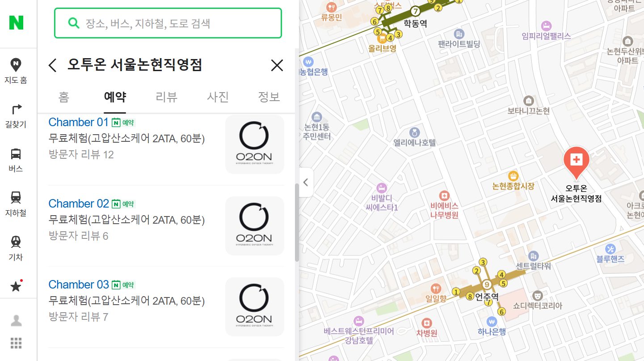The width and height of the screenshot is (644, 361).
Task: Click the search magnifier icon
Action: 73,23
